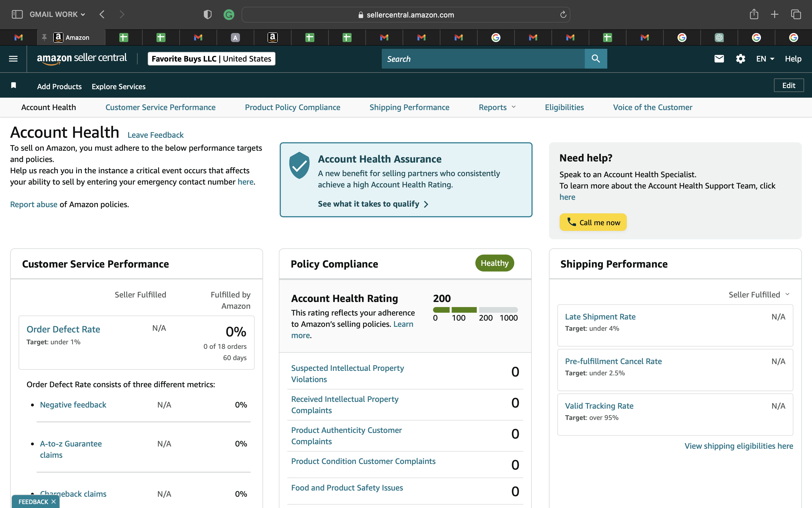Image resolution: width=812 pixels, height=508 pixels.
Task: Open the Eligibilities tab
Action: 564,107
